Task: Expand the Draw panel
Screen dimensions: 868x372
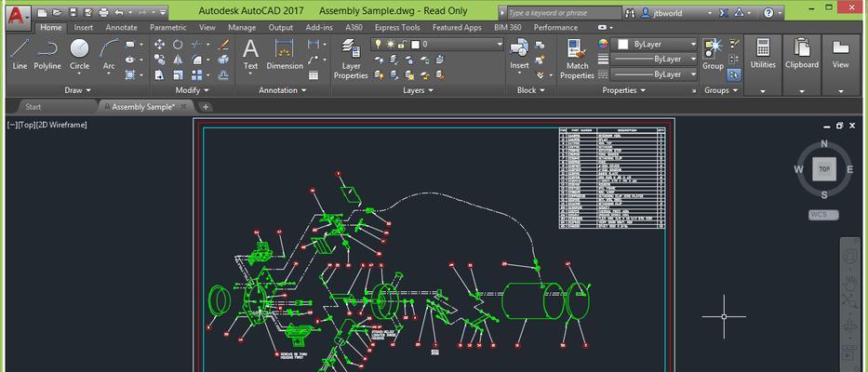Action: tap(77, 90)
